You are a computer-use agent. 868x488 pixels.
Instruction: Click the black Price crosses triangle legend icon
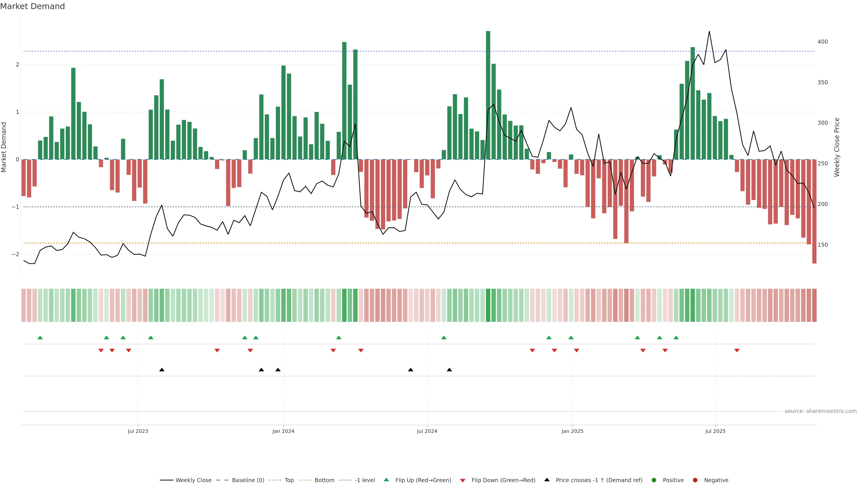point(547,480)
